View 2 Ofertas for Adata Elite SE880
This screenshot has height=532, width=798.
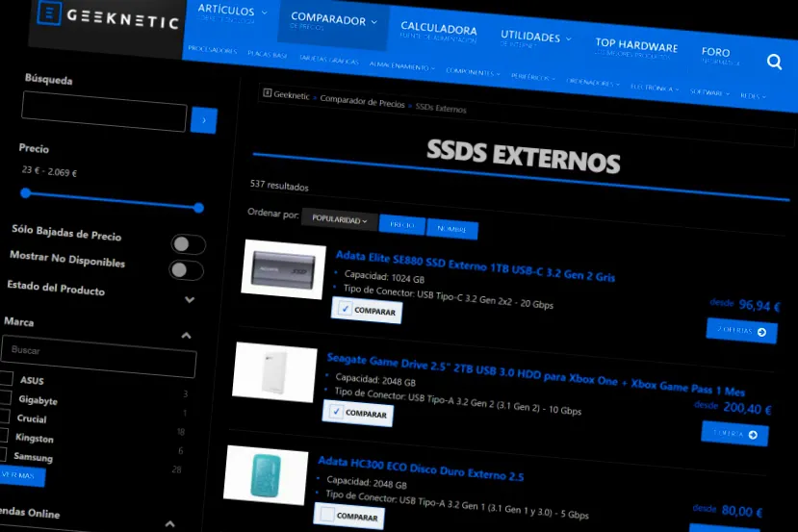(x=741, y=331)
